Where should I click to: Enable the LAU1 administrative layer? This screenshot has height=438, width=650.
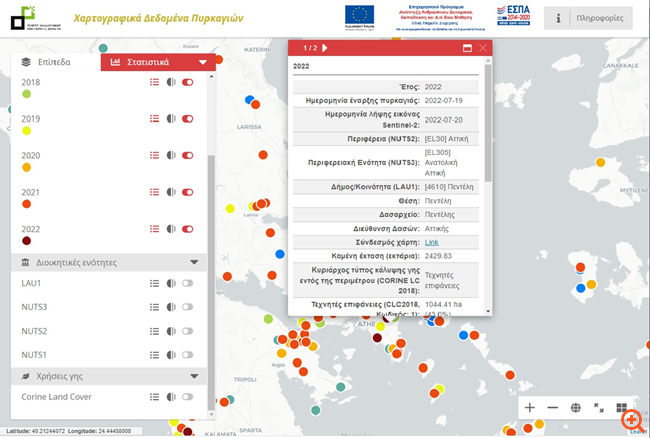187,283
